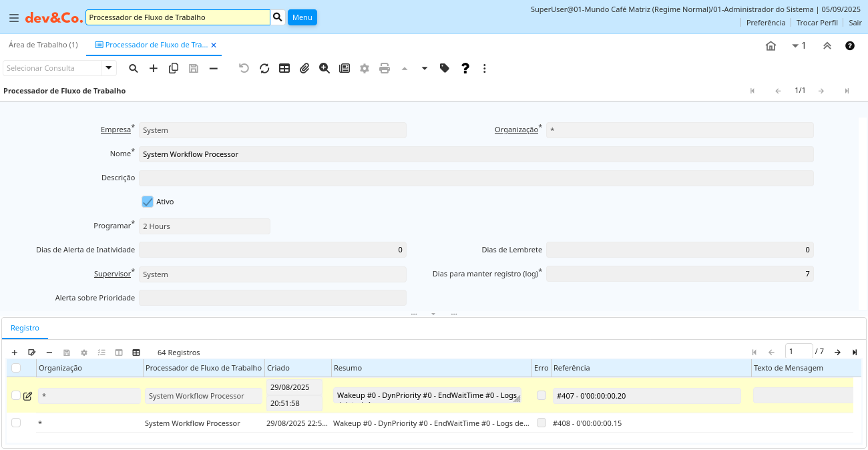Click the Copy Record toolbar icon

pyautogui.click(x=174, y=68)
